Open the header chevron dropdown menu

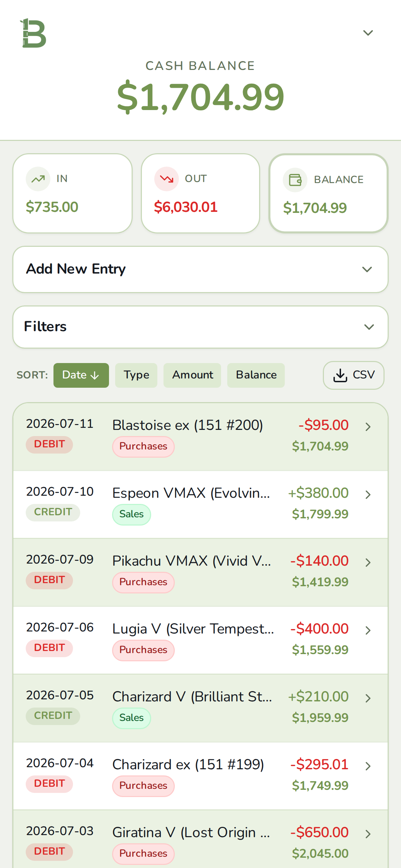point(368,33)
